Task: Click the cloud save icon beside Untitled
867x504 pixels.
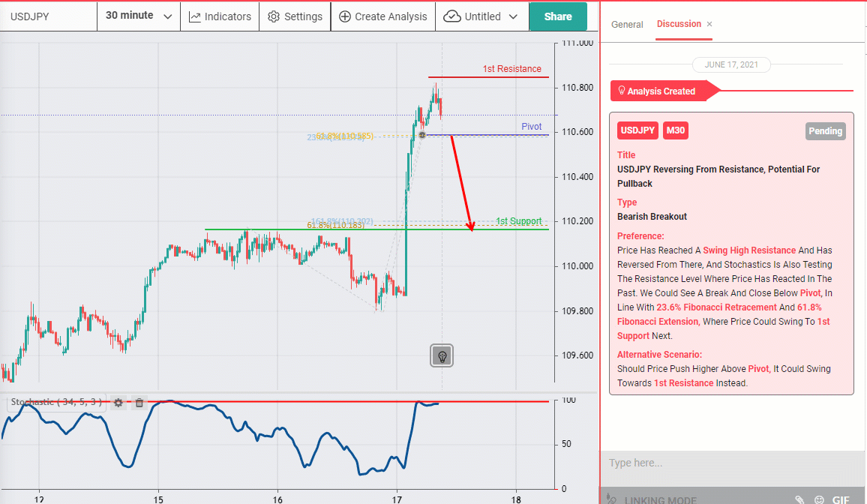Action: click(x=451, y=16)
